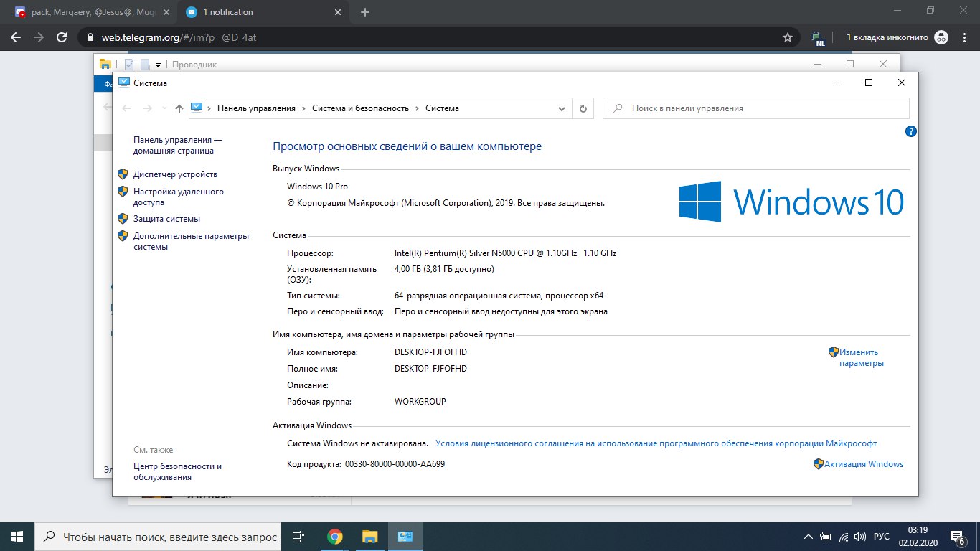980x551 pixels.
Task: Click volume speaker tray icon
Action: (859, 537)
